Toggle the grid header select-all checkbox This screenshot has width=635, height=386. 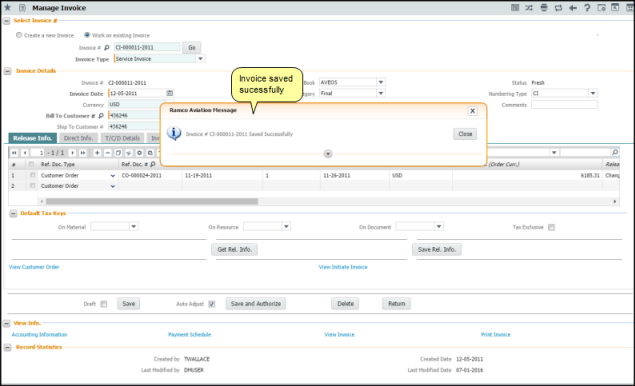coord(31,164)
